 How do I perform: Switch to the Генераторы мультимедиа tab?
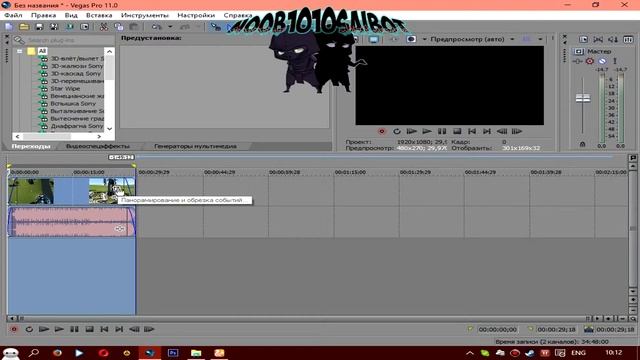point(195,146)
